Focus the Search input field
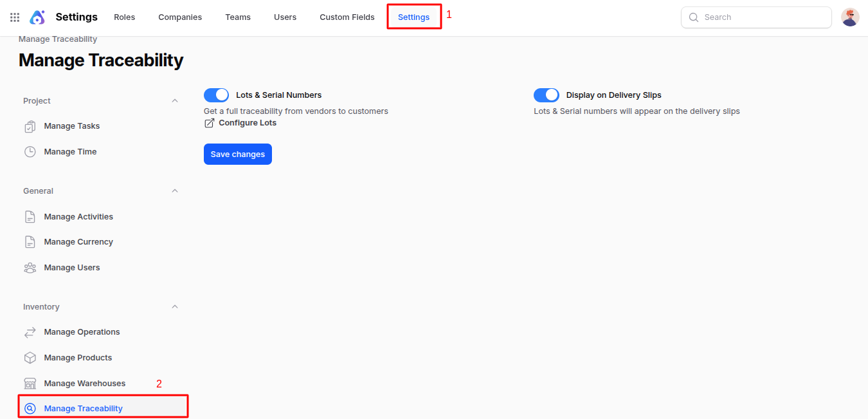Image resolution: width=868 pixels, height=419 pixels. (x=762, y=17)
